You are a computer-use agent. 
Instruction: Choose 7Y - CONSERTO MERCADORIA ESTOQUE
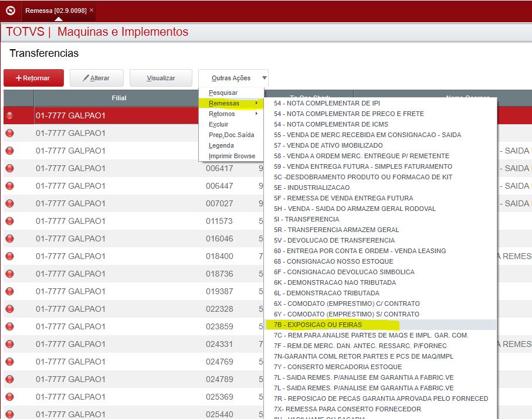click(380, 367)
